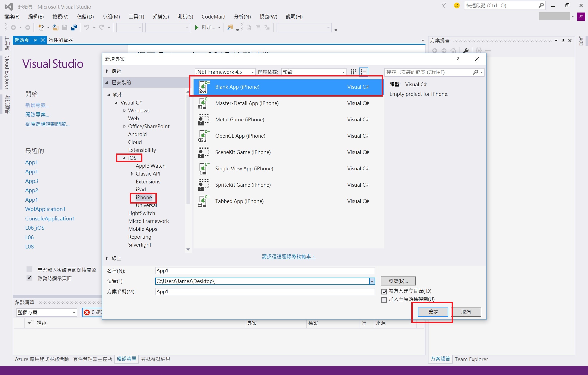Click the Single View App (iPhone) template icon
This screenshot has width=588, height=375.
coord(204,168)
